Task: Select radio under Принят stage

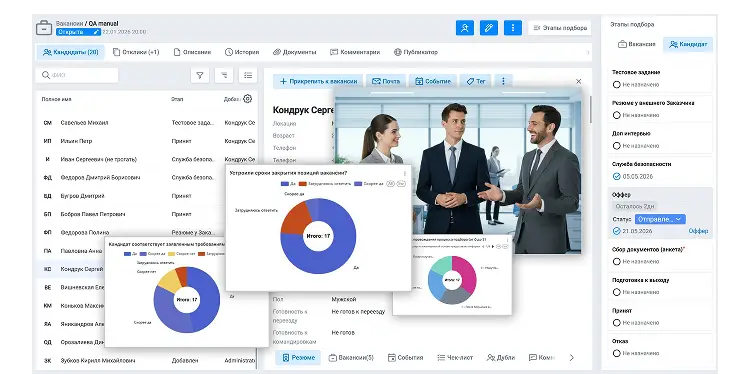Action: [x=617, y=323]
